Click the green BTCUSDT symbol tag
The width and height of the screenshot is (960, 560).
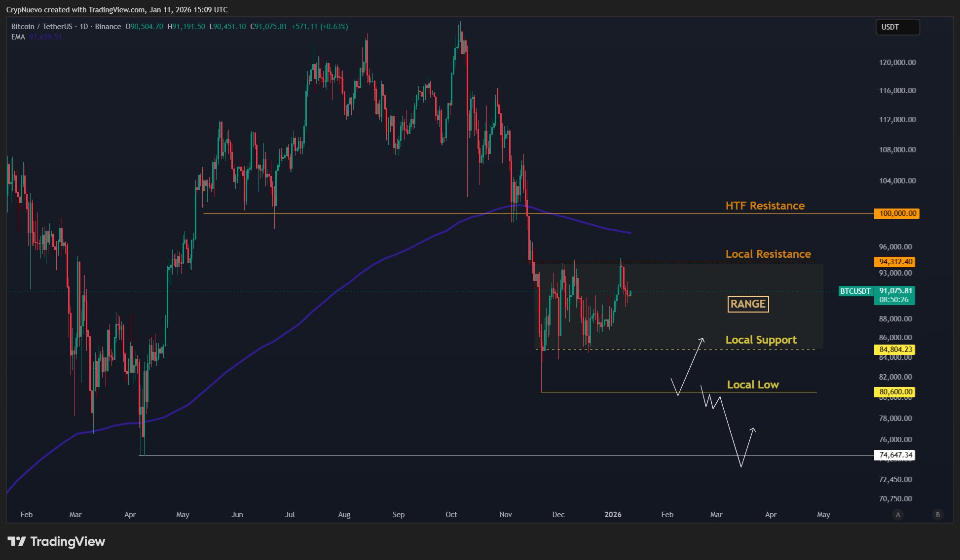tap(855, 291)
